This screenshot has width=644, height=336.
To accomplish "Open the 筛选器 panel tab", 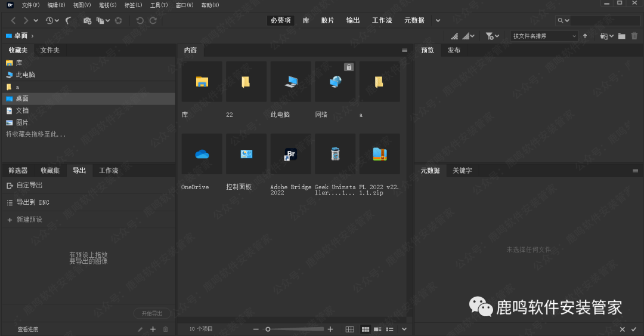I will (18, 170).
